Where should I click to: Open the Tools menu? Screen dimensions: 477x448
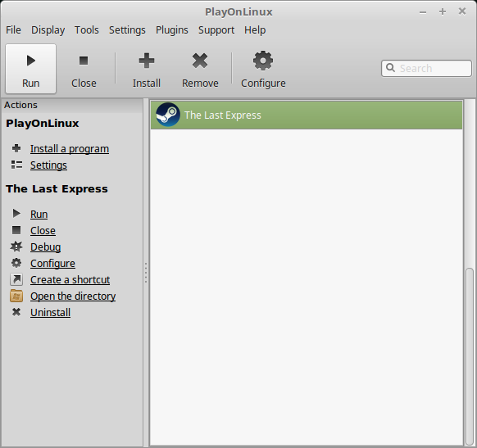pos(87,30)
